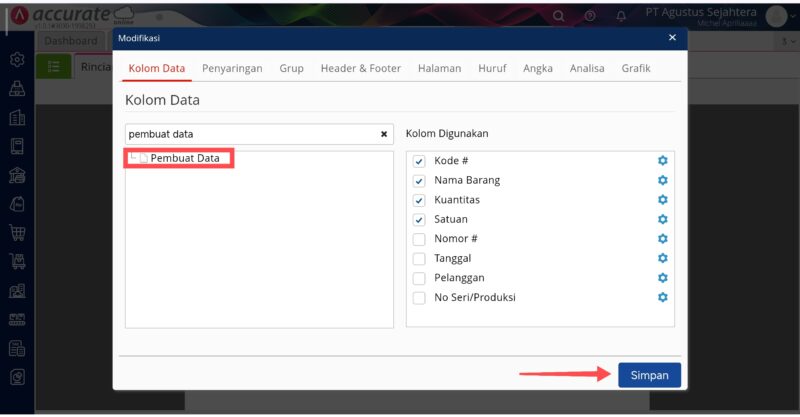Open settings gear for Nama Barang
Screen dimensions: 800x417
coord(662,181)
